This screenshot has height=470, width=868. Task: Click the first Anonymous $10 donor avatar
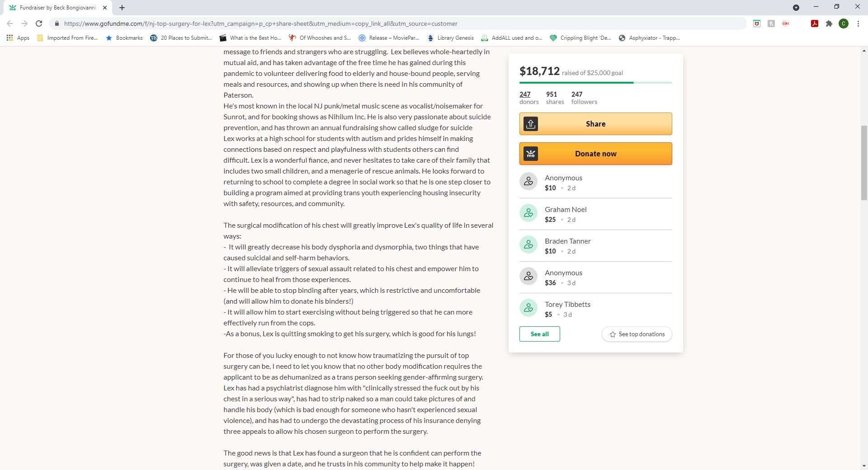click(x=528, y=182)
